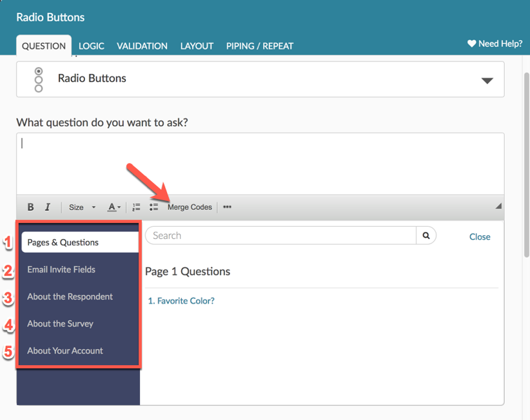Select Email Invite Fields category
This screenshot has width=530, height=420.
[x=61, y=269]
